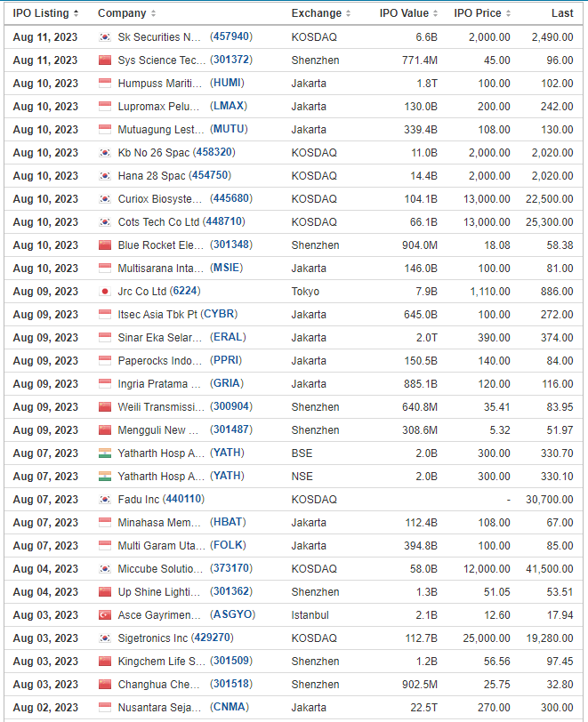Open ticker link 429270 for Sigetronics Inc
Viewport: 588px width, 722px height.
(213, 638)
